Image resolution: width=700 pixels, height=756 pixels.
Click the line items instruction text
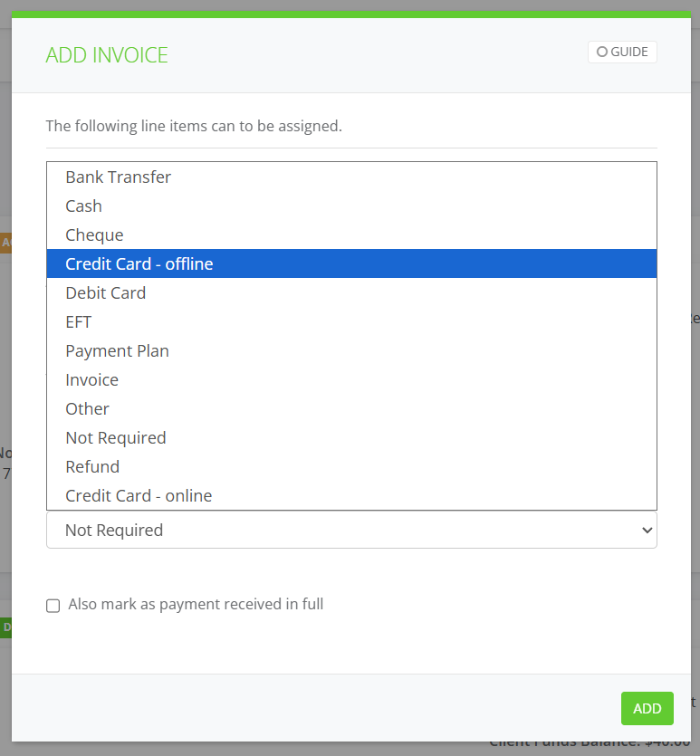point(194,126)
